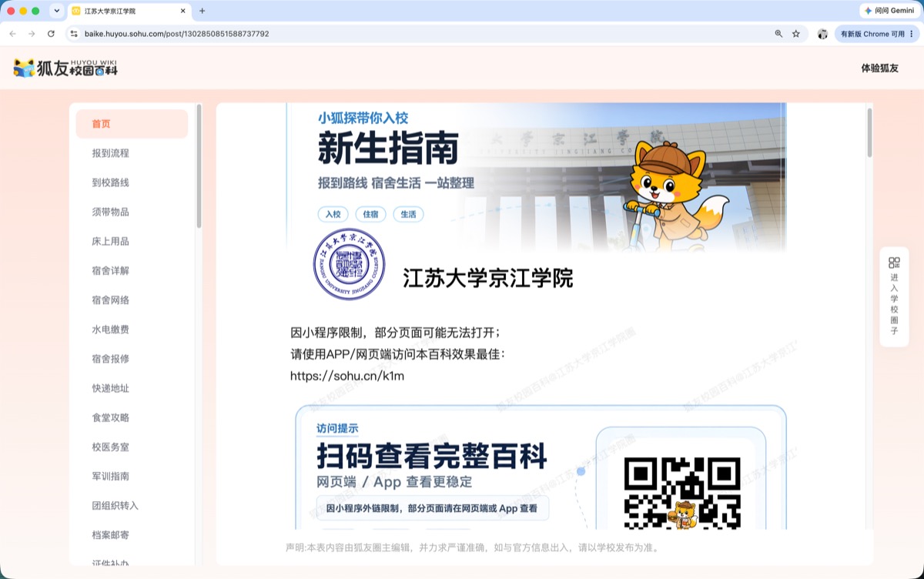Click the 扫码查看完整百科 heading
Image resolution: width=924 pixels, height=579 pixels.
pos(432,456)
